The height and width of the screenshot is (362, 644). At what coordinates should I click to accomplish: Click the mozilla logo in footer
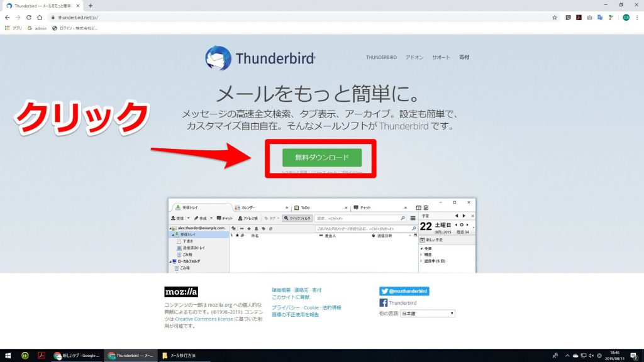[x=181, y=292]
